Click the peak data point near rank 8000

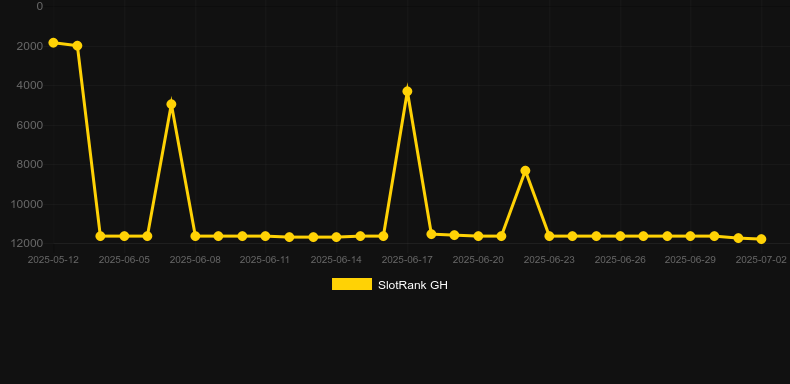pos(525,171)
